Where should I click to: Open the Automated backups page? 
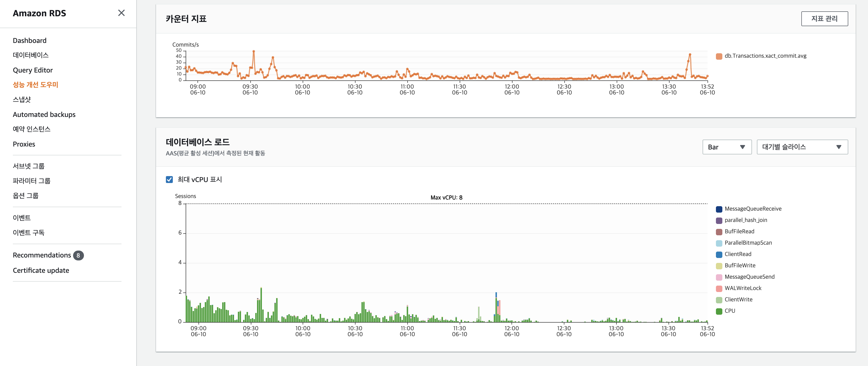[44, 114]
